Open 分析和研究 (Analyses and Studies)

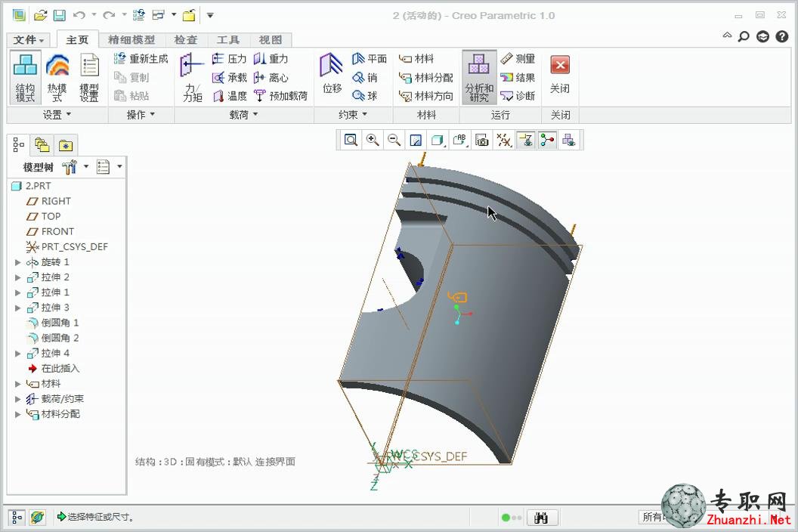479,78
